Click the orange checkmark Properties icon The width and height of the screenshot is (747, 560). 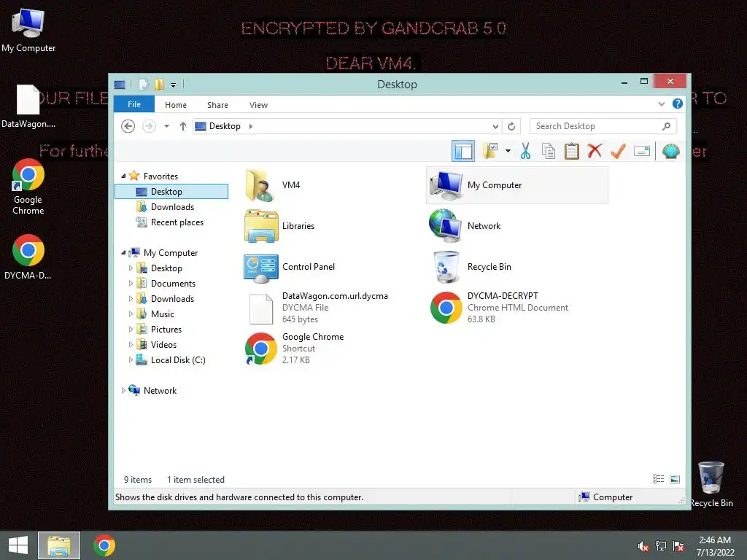tap(618, 152)
